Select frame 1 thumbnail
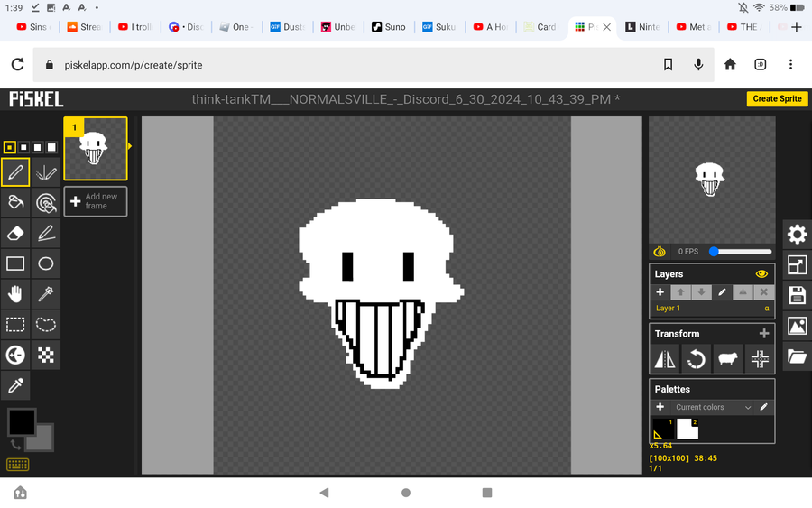This screenshot has width=812, height=508. point(96,149)
